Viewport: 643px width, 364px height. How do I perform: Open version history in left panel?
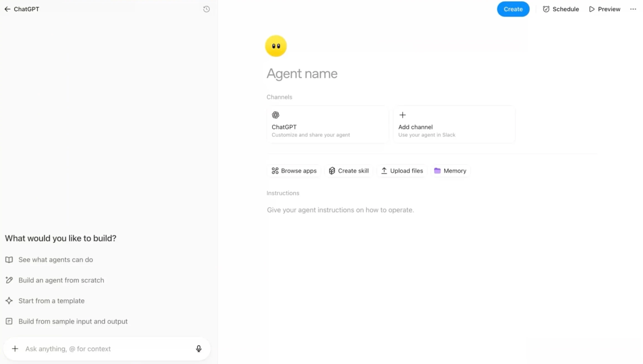click(x=206, y=9)
